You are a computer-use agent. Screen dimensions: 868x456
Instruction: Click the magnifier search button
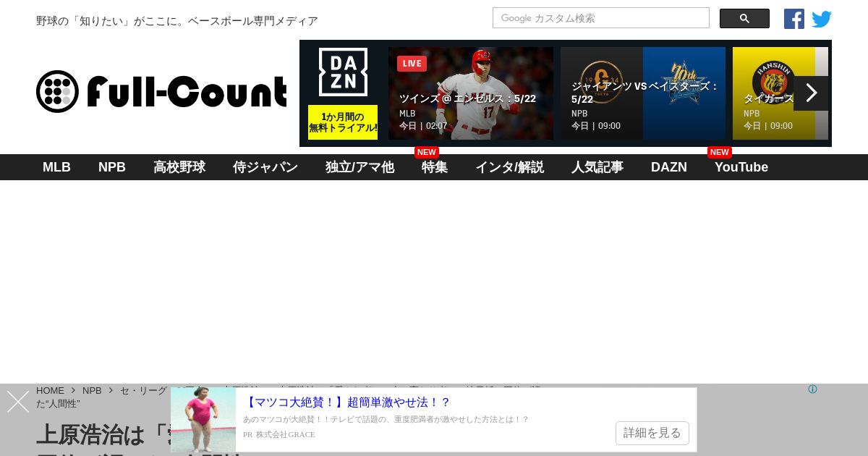744,18
